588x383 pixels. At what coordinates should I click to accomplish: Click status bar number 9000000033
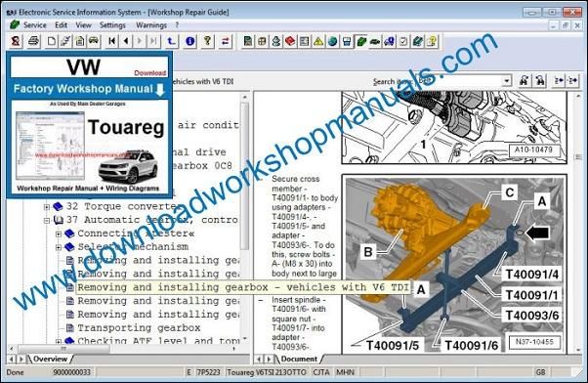71,372
